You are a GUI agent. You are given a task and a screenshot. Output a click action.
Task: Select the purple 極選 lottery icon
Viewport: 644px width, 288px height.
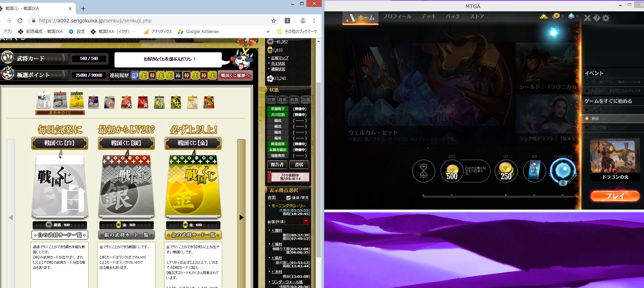(x=93, y=102)
